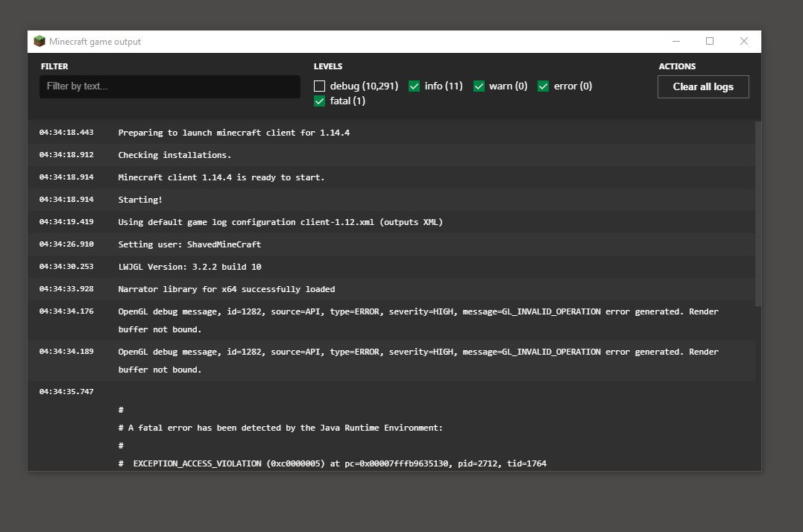
Task: Close the Minecraft game output window
Action: (x=743, y=42)
